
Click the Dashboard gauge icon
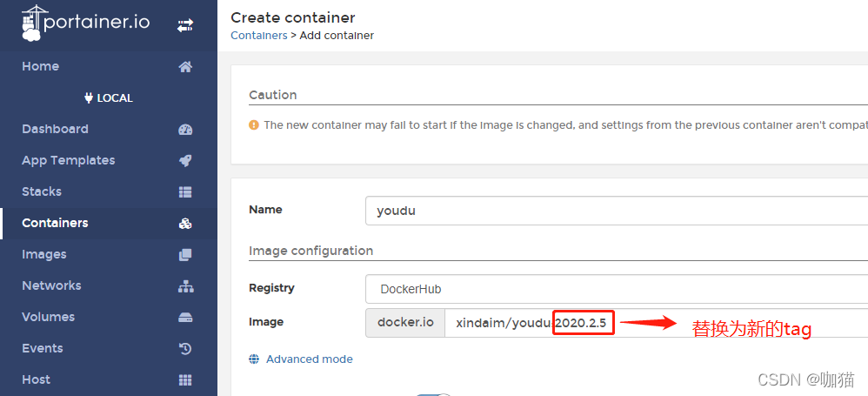click(x=185, y=130)
